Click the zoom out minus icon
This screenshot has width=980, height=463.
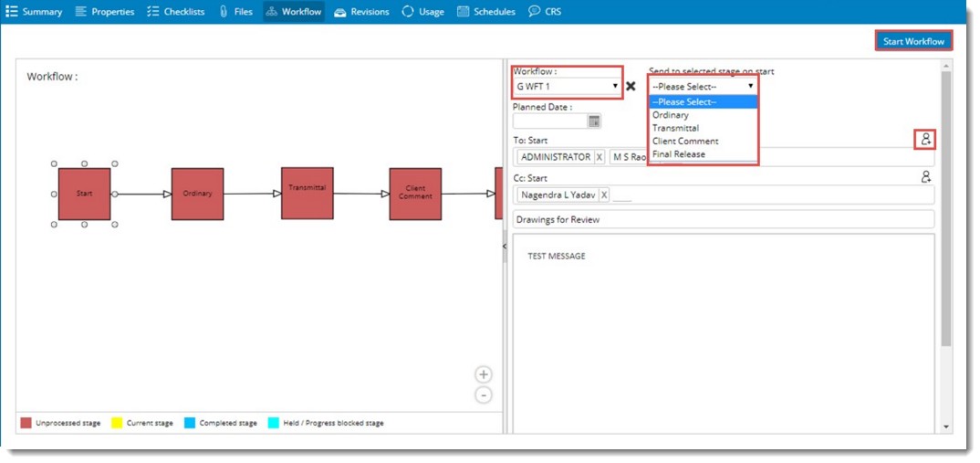[x=484, y=395]
